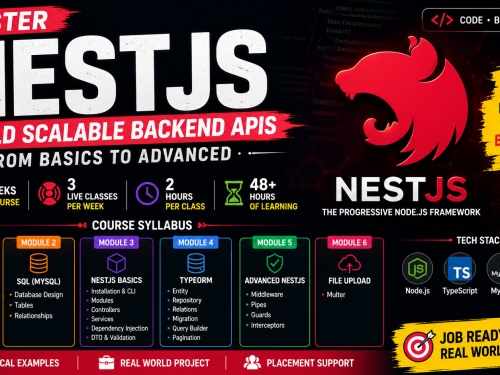Select the MODULE 4 label
Viewport: 500px width, 375px height.
[x=196, y=242]
